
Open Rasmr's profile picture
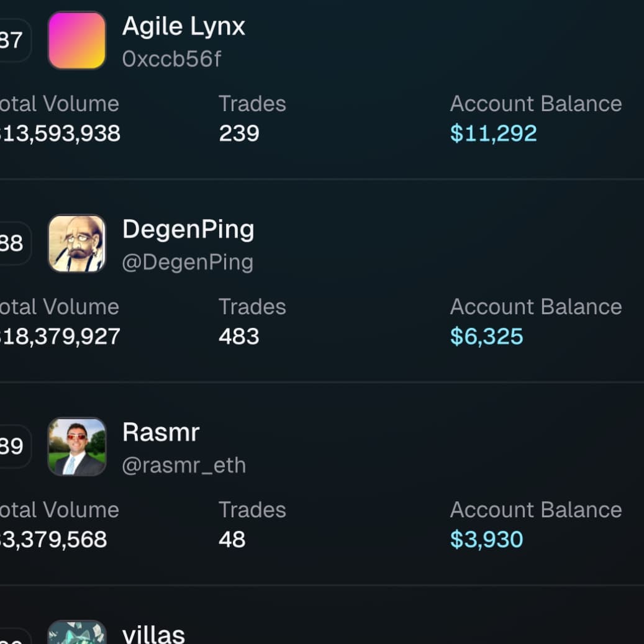(x=76, y=447)
